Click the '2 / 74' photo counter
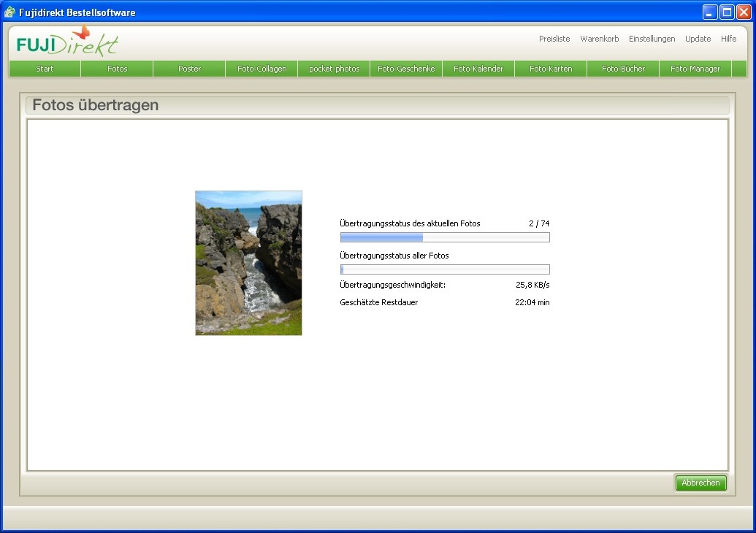The image size is (756, 533). pos(539,223)
